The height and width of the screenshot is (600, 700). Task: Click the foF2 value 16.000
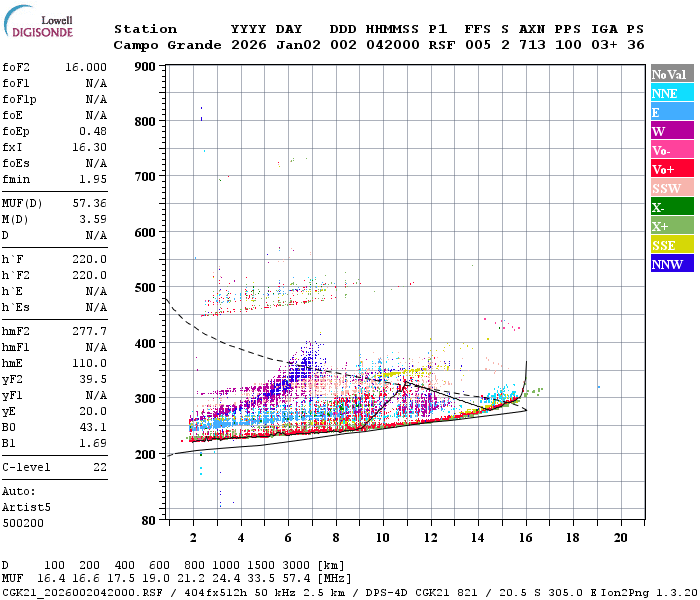pyautogui.click(x=86, y=67)
